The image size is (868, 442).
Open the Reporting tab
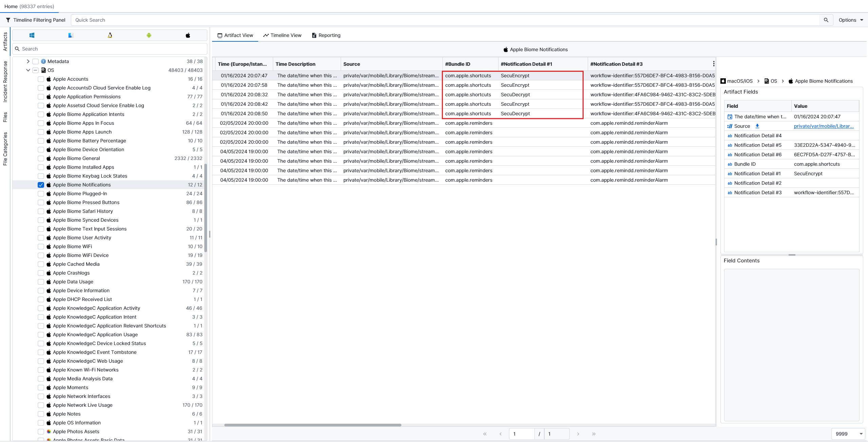pyautogui.click(x=326, y=35)
